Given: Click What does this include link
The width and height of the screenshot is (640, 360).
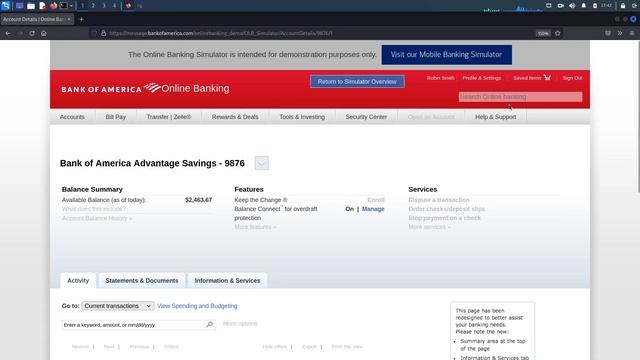Looking at the screenshot, I should click(93, 209).
